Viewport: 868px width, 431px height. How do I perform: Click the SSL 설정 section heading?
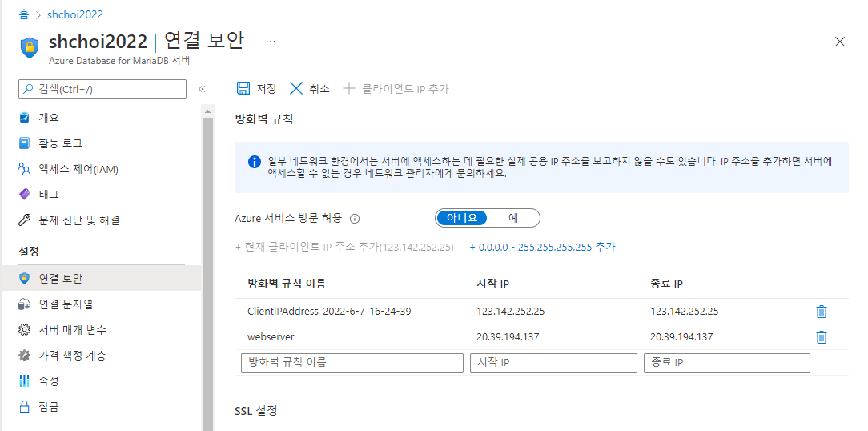[x=255, y=410]
